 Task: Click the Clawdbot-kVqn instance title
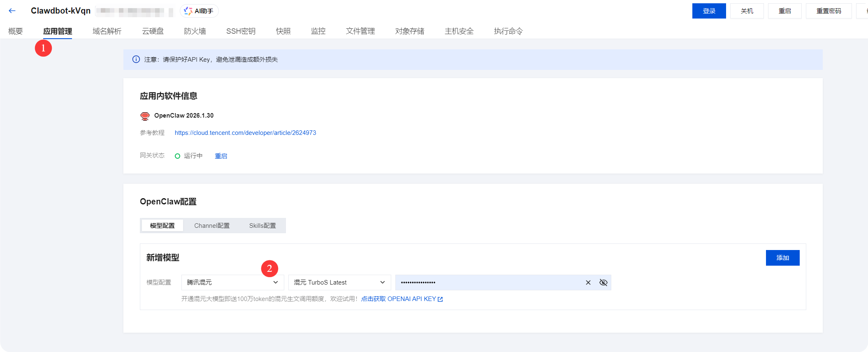coord(61,11)
